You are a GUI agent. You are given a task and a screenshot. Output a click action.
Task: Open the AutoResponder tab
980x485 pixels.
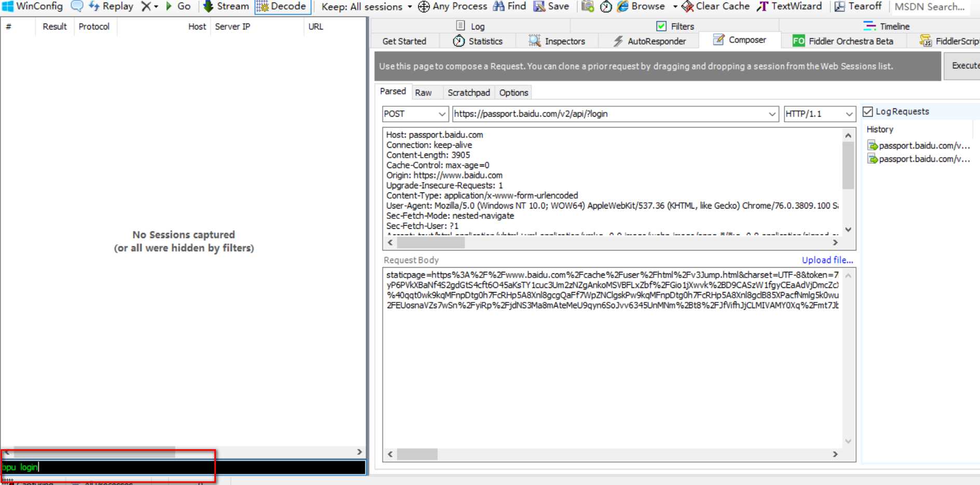pos(649,41)
